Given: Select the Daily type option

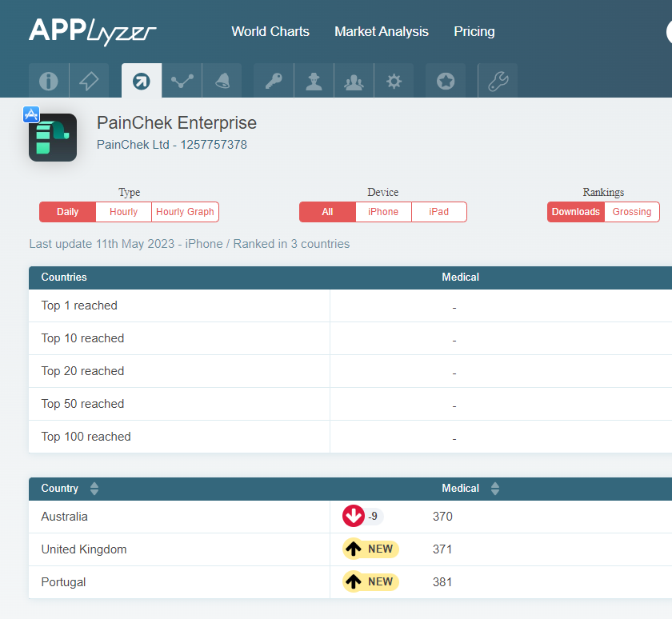Looking at the screenshot, I should (x=68, y=212).
